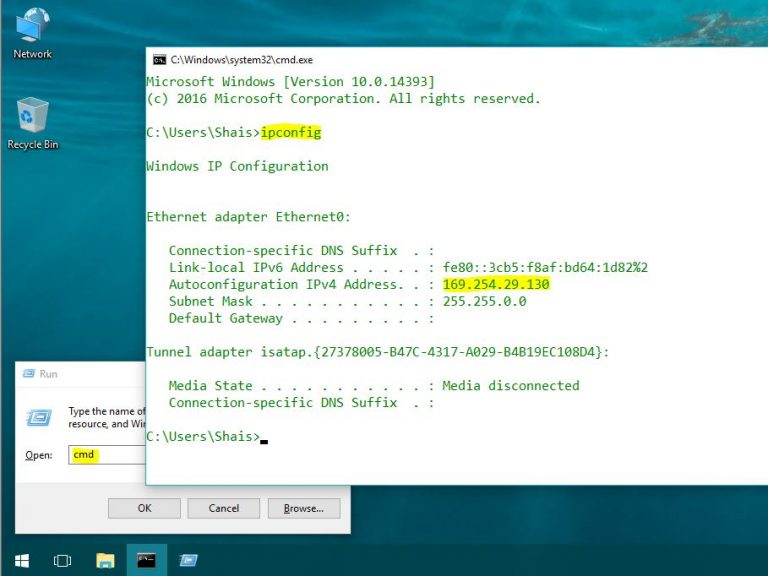768x576 pixels.
Task: Click the 'Open:' label in Run dialog
Action: pos(39,455)
